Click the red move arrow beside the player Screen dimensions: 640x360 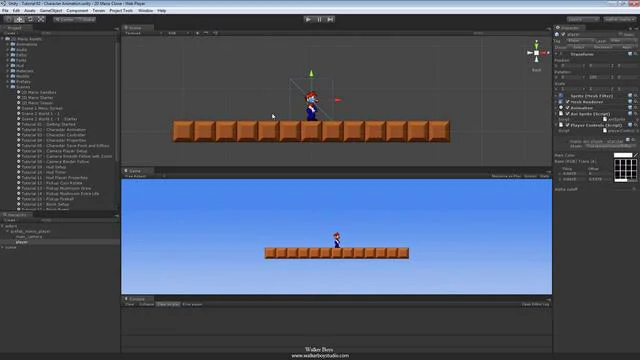coord(338,100)
